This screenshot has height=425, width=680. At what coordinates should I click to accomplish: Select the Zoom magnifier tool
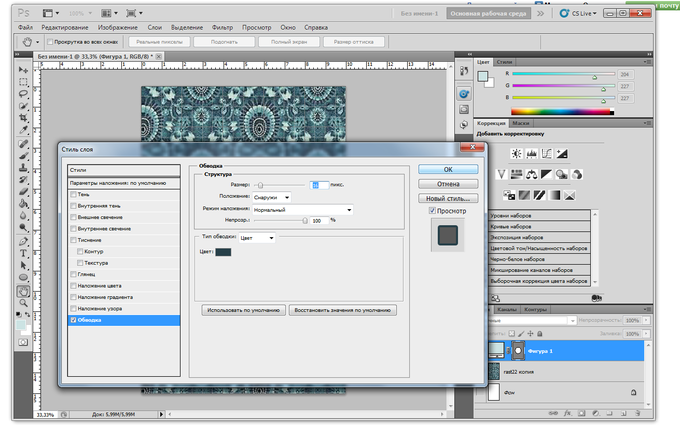(23, 303)
